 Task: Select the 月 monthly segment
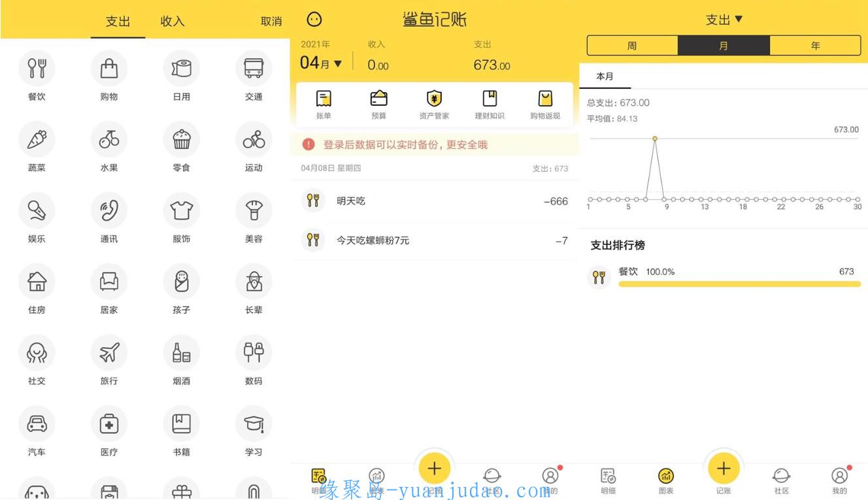724,46
